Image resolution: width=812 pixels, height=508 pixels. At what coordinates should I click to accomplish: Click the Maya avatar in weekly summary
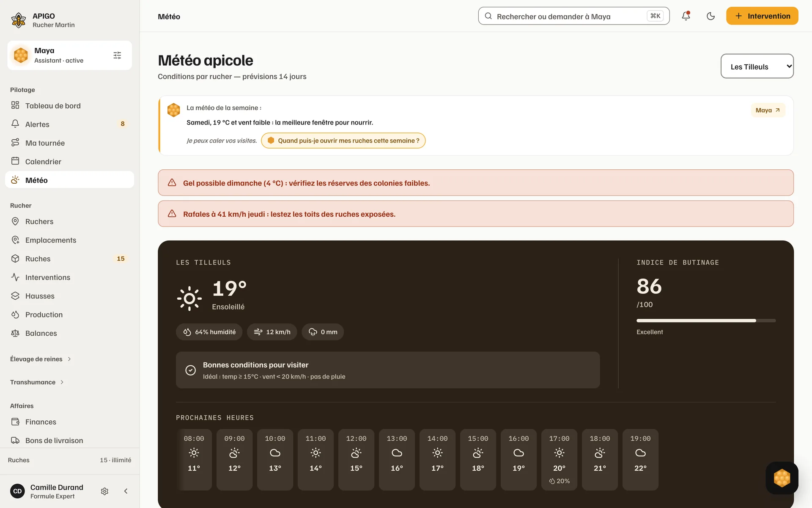pos(173,110)
